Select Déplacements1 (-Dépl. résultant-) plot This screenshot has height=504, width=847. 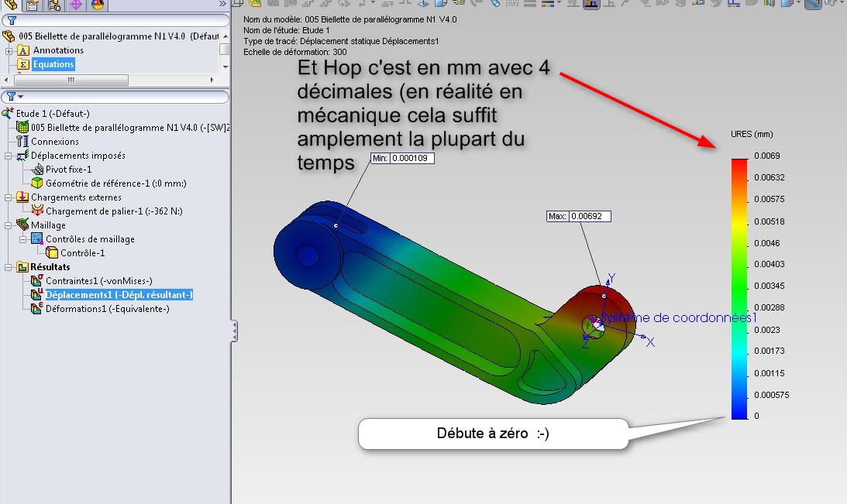click(119, 295)
